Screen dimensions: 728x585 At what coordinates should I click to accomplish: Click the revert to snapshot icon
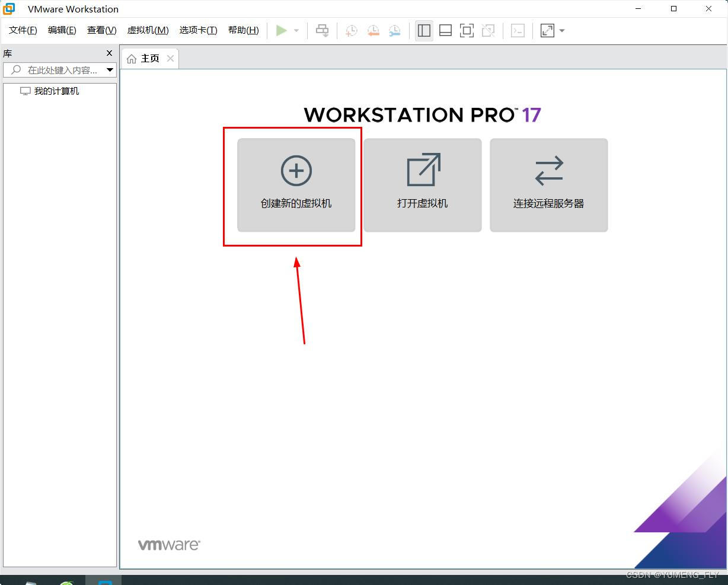coord(373,30)
